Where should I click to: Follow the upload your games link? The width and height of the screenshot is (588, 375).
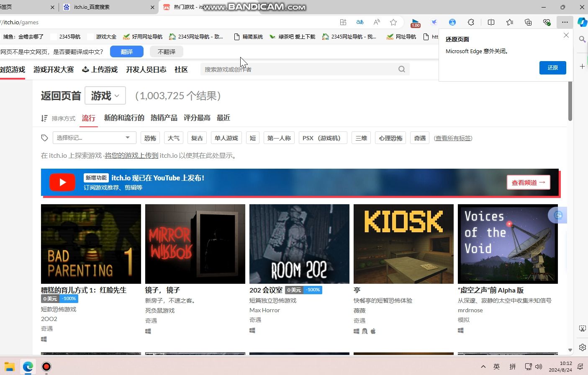(x=131, y=156)
